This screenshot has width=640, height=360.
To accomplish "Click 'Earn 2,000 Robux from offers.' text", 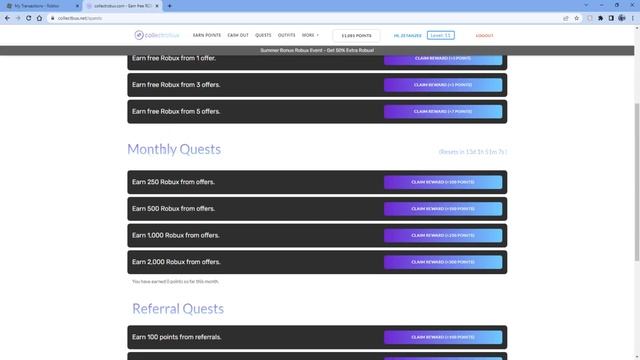I will [x=176, y=262].
